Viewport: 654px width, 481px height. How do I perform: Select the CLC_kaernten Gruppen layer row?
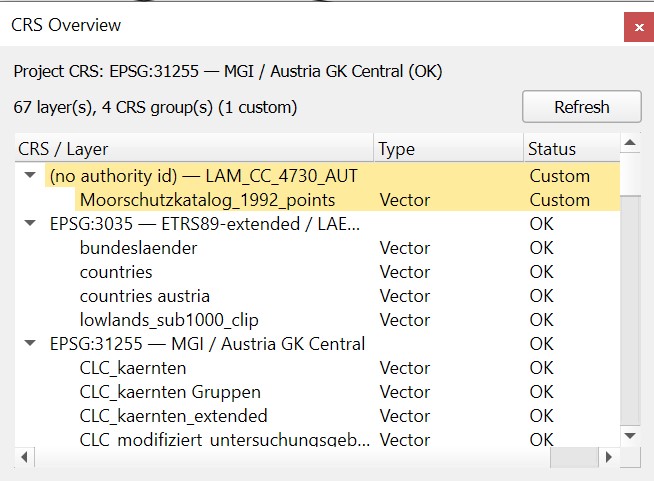click(317, 392)
